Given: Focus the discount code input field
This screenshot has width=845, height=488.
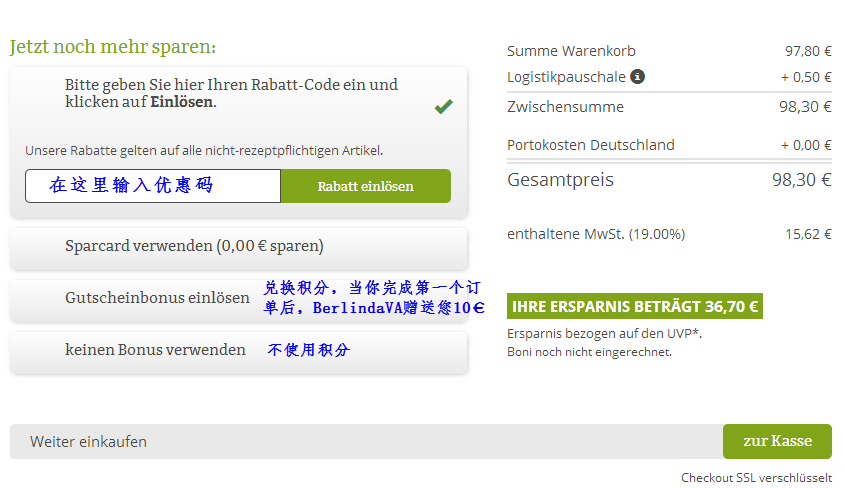Looking at the screenshot, I should 153,186.
